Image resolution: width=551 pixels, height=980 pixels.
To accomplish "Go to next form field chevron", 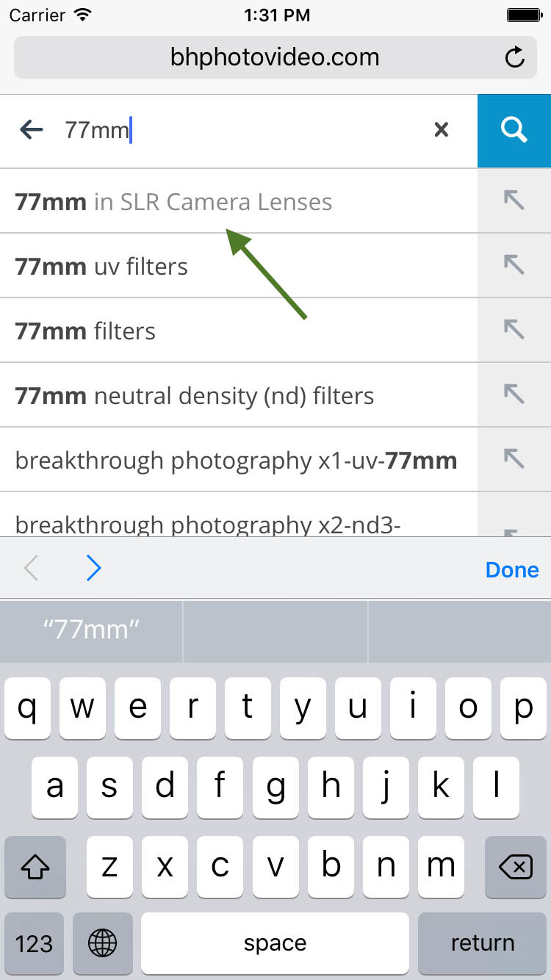I will [x=93, y=569].
